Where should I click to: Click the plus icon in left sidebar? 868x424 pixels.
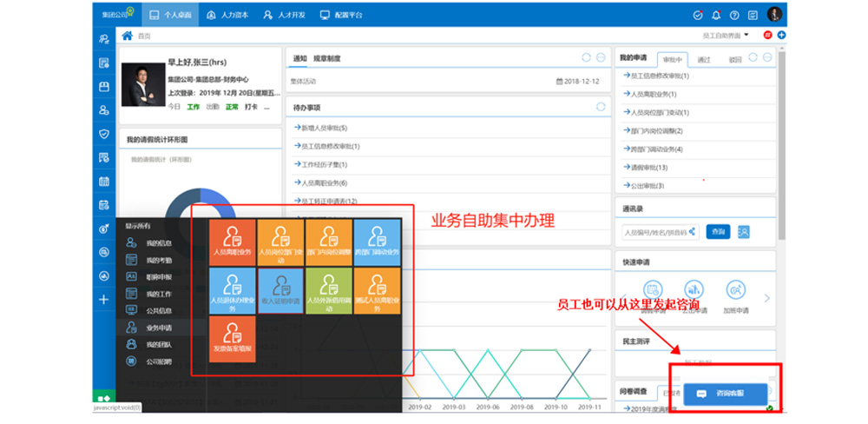coord(103,299)
